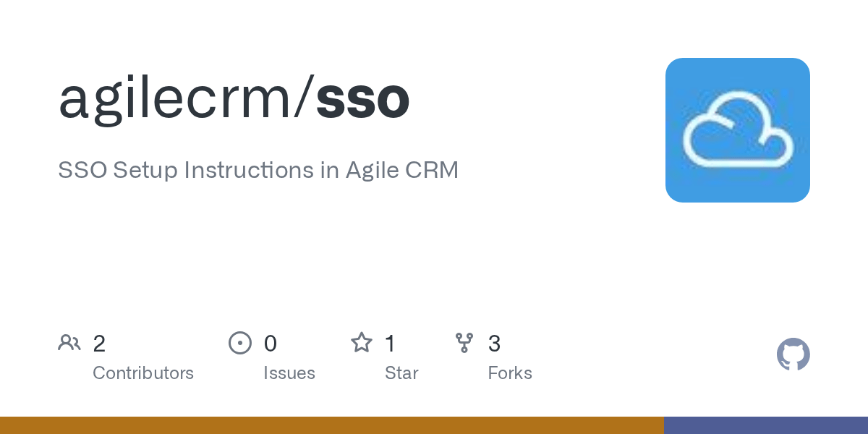Select the Forks label
The image size is (868, 434).
coord(510,373)
